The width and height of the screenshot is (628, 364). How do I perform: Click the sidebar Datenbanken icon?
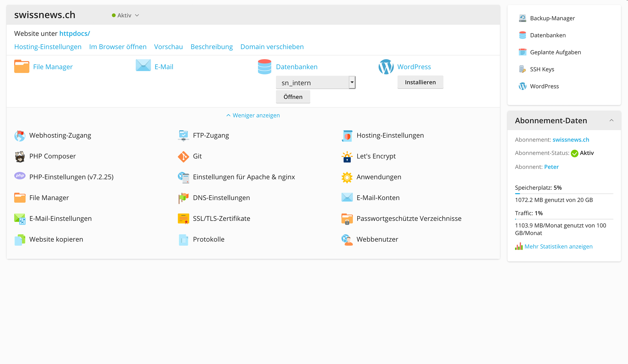point(522,35)
